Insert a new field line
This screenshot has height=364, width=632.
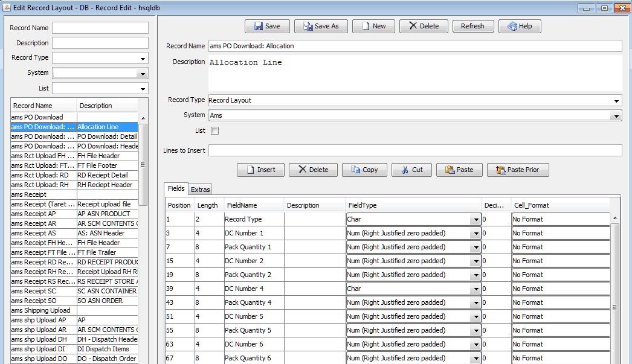pos(260,170)
